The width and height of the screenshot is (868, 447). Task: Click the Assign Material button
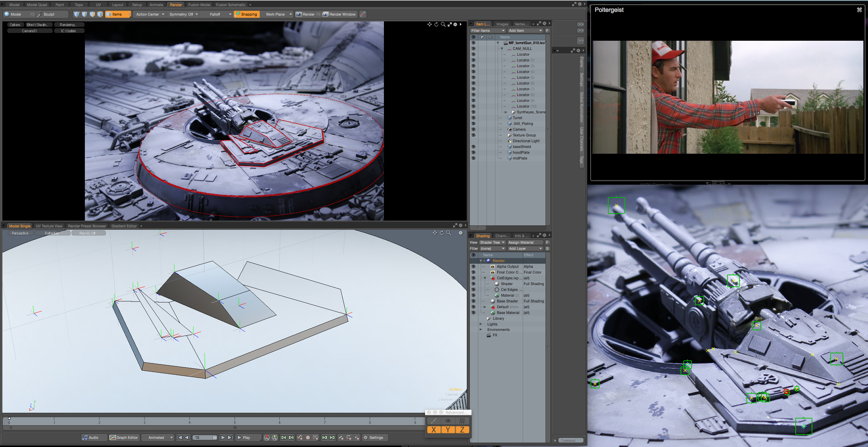click(525, 242)
